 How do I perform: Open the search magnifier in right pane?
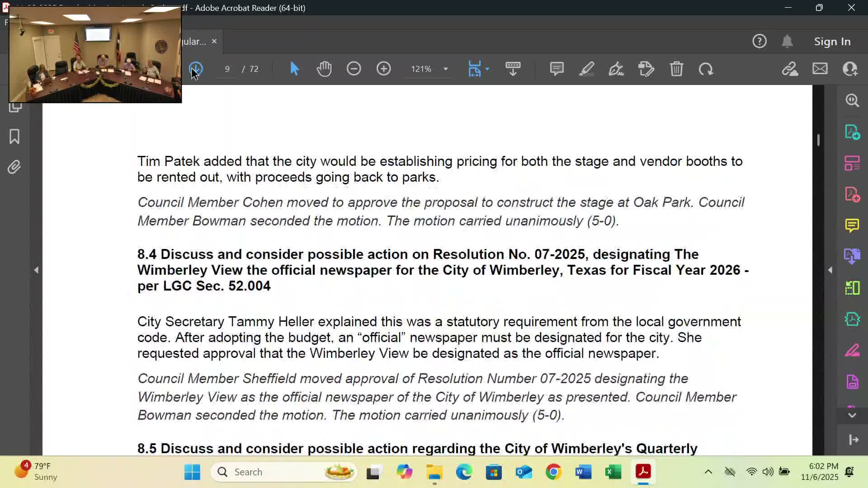pyautogui.click(x=852, y=100)
